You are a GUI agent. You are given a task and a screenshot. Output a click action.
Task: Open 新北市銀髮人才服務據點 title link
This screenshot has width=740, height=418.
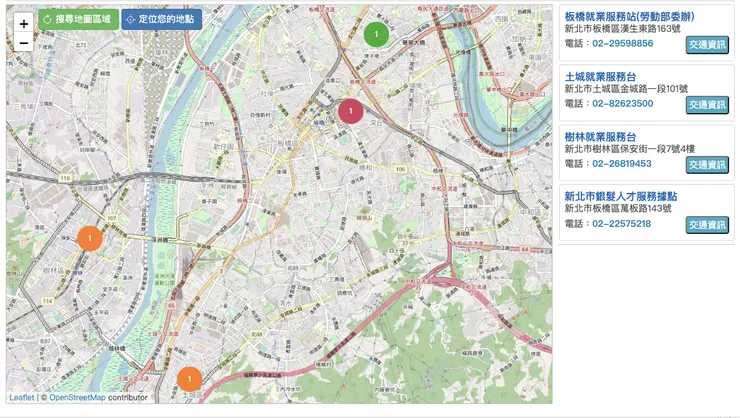click(621, 196)
